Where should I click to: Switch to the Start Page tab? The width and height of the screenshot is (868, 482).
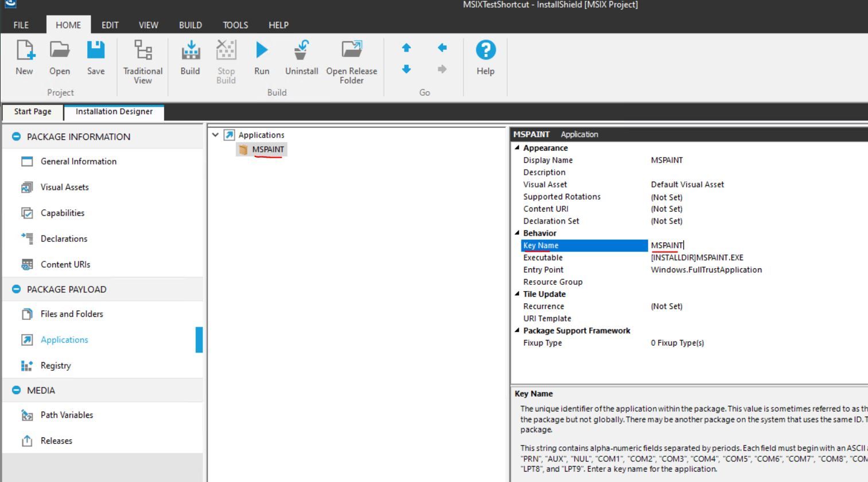pyautogui.click(x=32, y=112)
